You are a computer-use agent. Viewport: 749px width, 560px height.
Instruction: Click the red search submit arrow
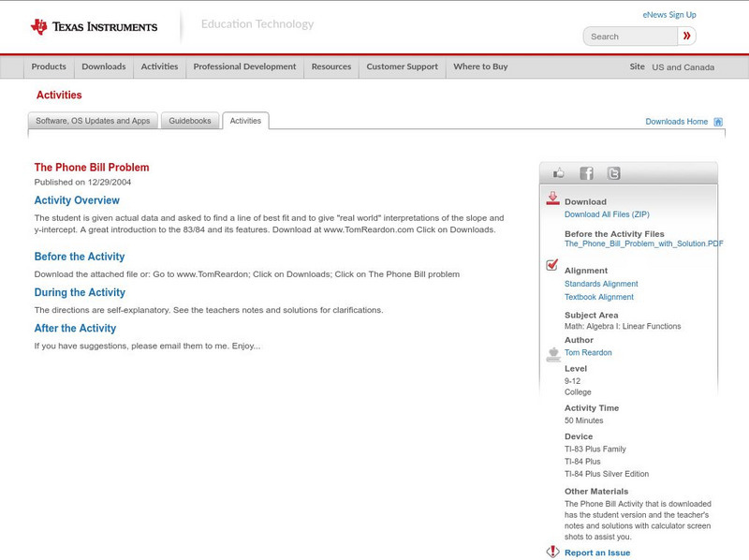click(686, 37)
